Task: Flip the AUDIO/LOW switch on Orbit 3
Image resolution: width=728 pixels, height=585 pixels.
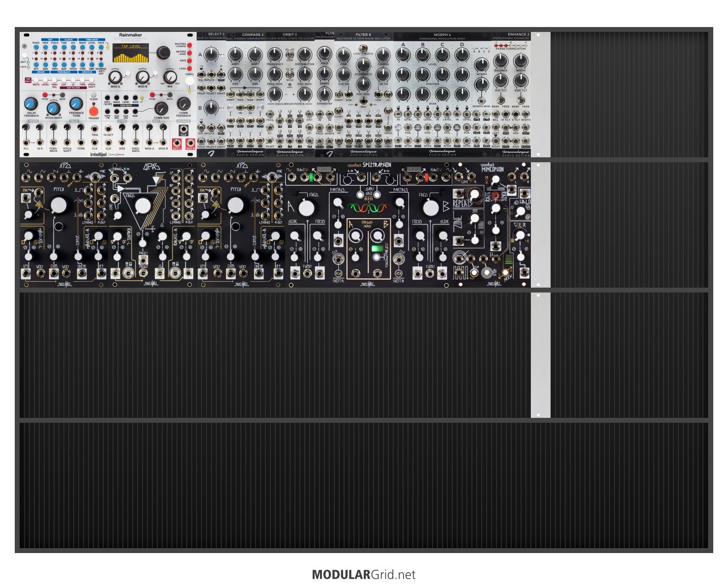Action: 290,54
